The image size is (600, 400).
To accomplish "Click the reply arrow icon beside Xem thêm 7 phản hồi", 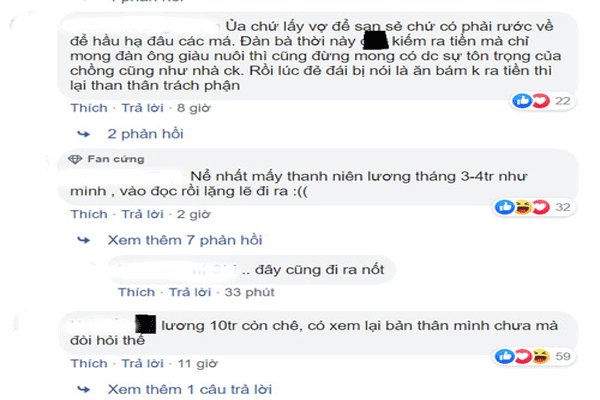I will point(83,240).
